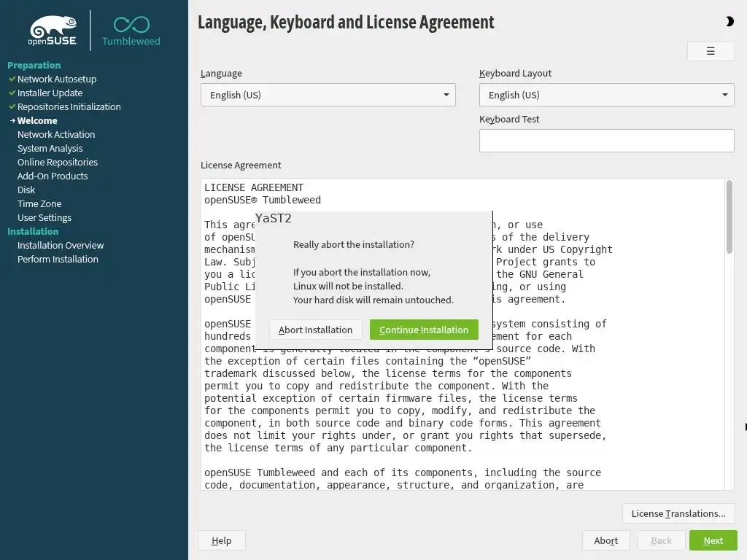Select Time Zone step in sidebar
Image resolution: width=747 pixels, height=560 pixels.
click(x=39, y=203)
